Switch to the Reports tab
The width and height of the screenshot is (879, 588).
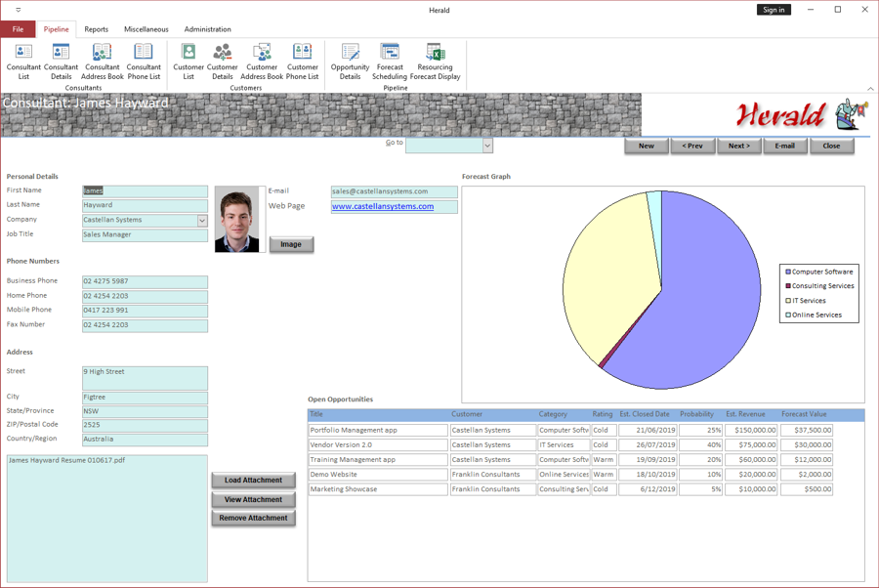pos(97,29)
